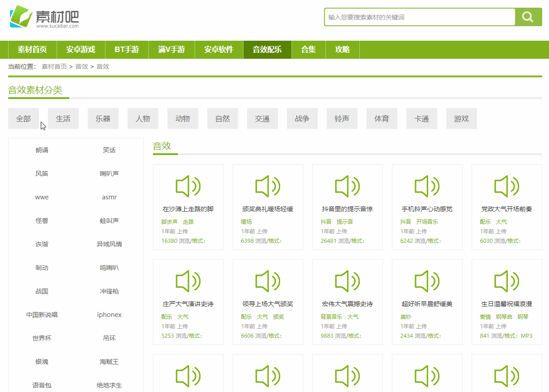Select the 铃声 category filter
The height and width of the screenshot is (392, 549).
342,118
